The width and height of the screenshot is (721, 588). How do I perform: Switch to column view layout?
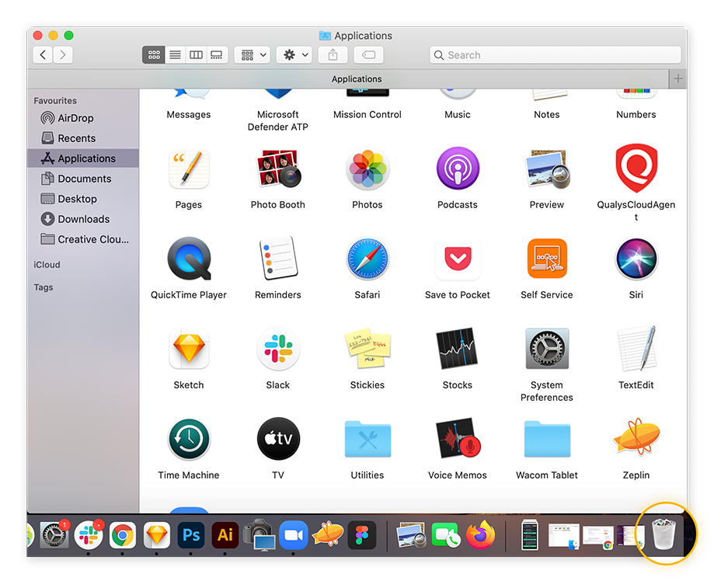196,54
